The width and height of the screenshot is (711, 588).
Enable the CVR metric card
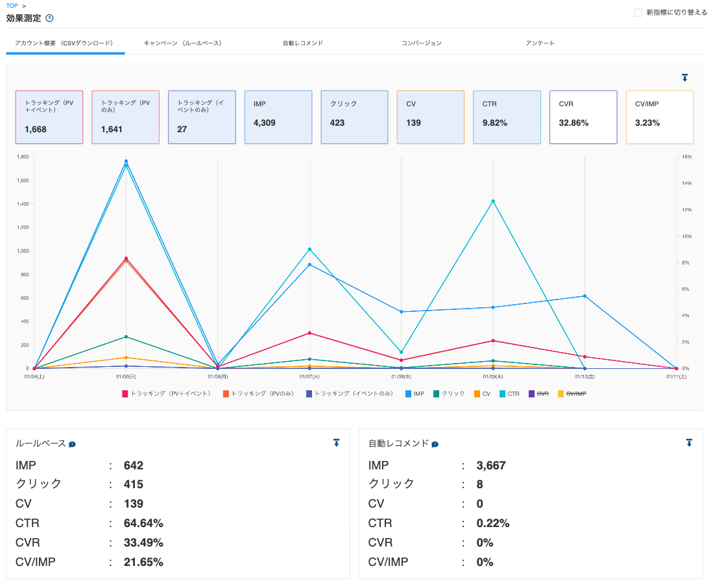pos(583,117)
